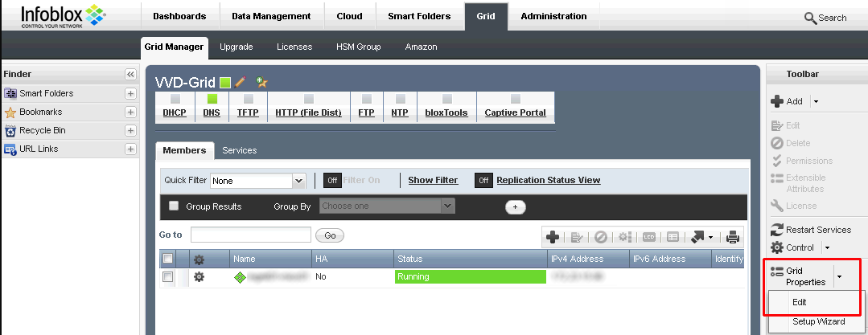Click the plus button to add group-by rule
Viewport: 868px width, 335px height.
click(x=516, y=206)
